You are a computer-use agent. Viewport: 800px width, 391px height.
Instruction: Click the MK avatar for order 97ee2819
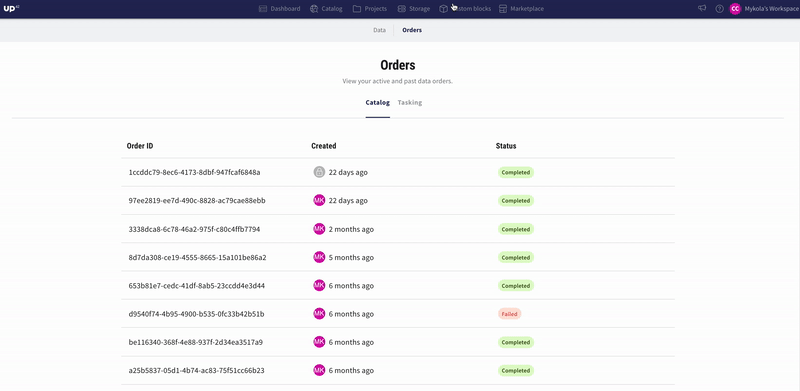(319, 201)
